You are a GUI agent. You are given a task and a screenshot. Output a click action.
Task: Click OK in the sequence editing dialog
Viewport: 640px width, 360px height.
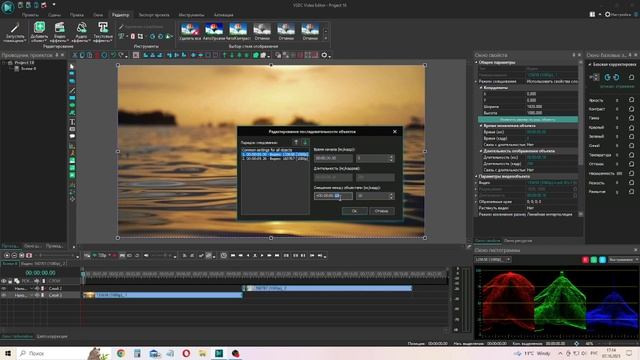354,211
